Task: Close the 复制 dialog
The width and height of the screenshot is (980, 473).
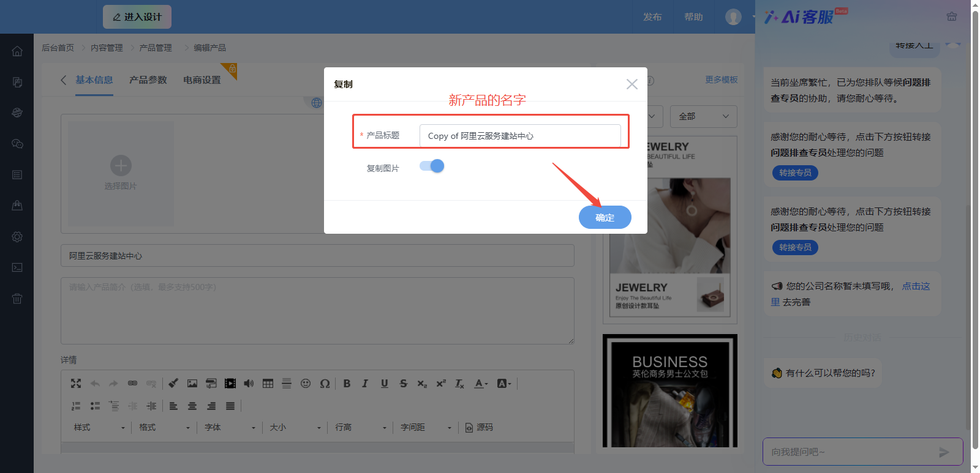Action: (x=631, y=84)
